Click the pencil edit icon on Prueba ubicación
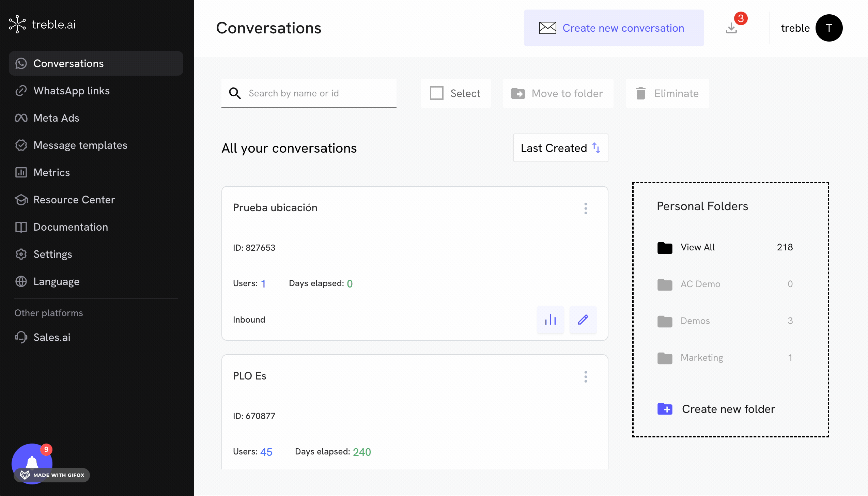The width and height of the screenshot is (868, 496). [x=583, y=320]
